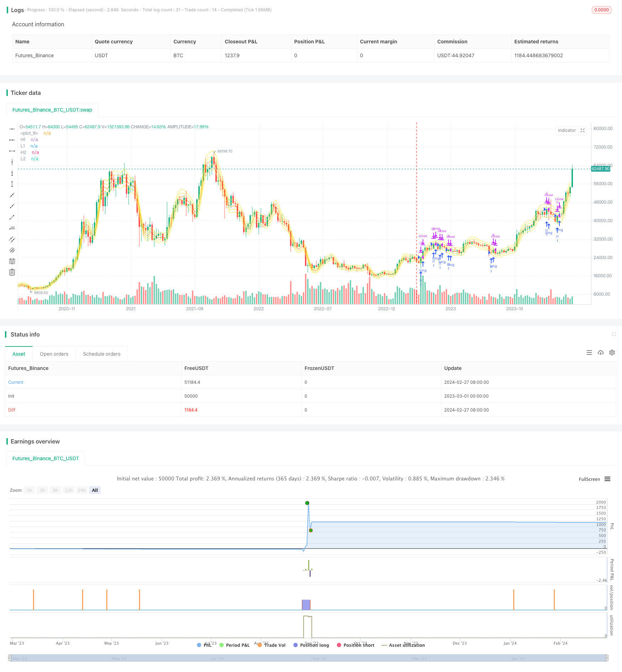The image size is (622, 672).
Task: Select the diagonal ray line tool
Action: (12, 206)
